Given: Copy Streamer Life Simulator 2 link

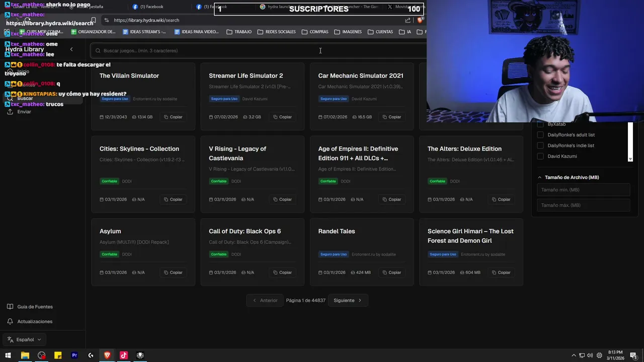Looking at the screenshot, I should (282, 117).
